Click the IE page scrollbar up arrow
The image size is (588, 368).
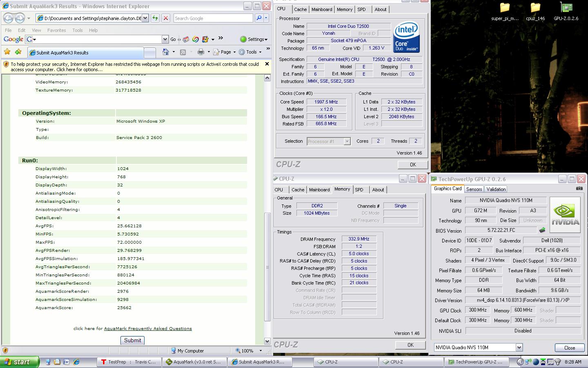coord(267,78)
